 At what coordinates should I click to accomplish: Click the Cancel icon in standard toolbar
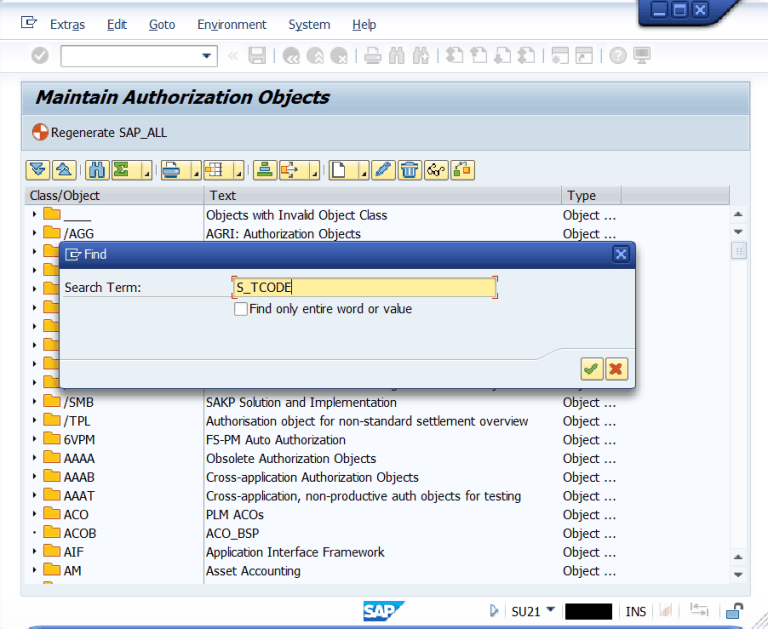click(x=339, y=55)
